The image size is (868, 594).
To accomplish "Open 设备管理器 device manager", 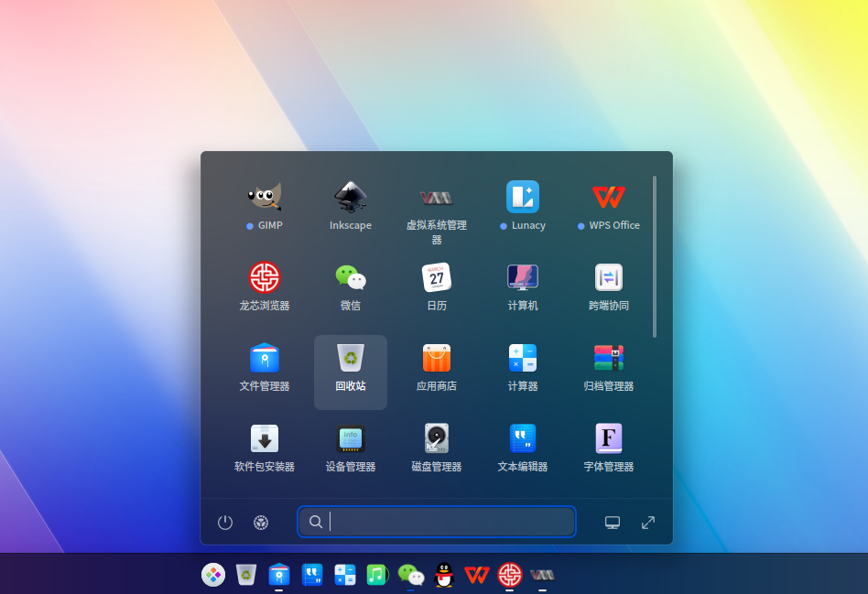I will click(351, 448).
